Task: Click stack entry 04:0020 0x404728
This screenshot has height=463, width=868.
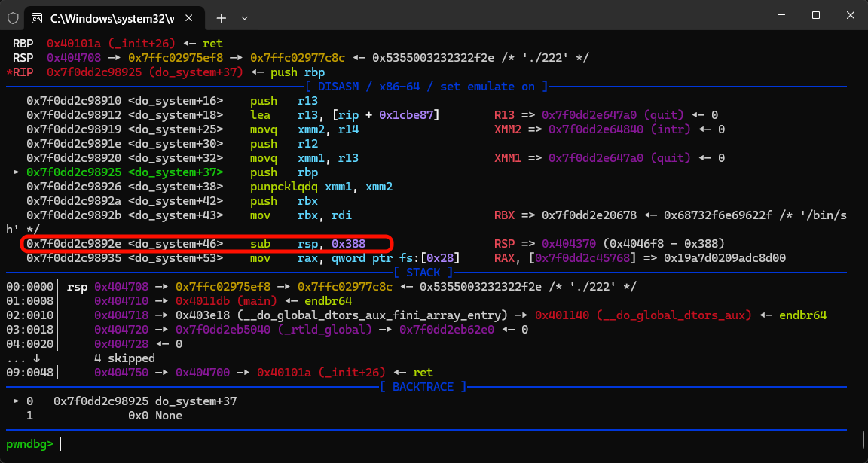Action: click(x=94, y=344)
